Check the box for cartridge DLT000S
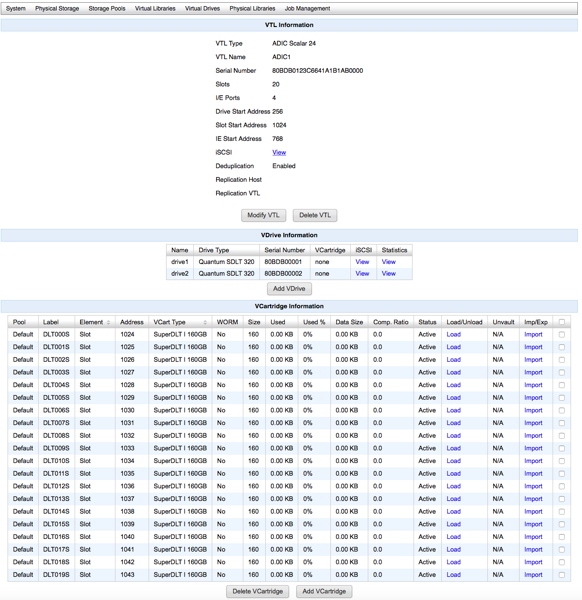This screenshot has width=582, height=600. click(x=562, y=335)
